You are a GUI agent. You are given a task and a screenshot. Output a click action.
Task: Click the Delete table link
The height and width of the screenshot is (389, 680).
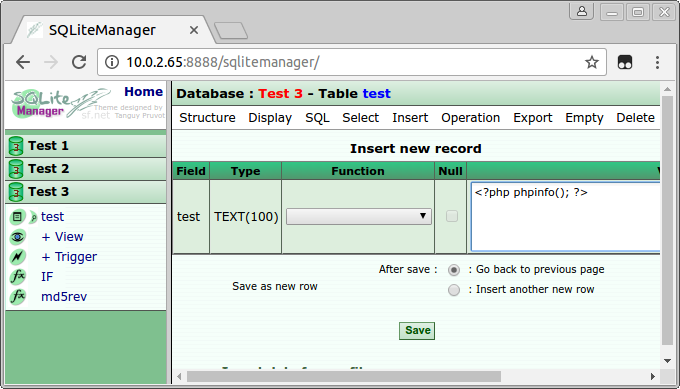(x=635, y=118)
